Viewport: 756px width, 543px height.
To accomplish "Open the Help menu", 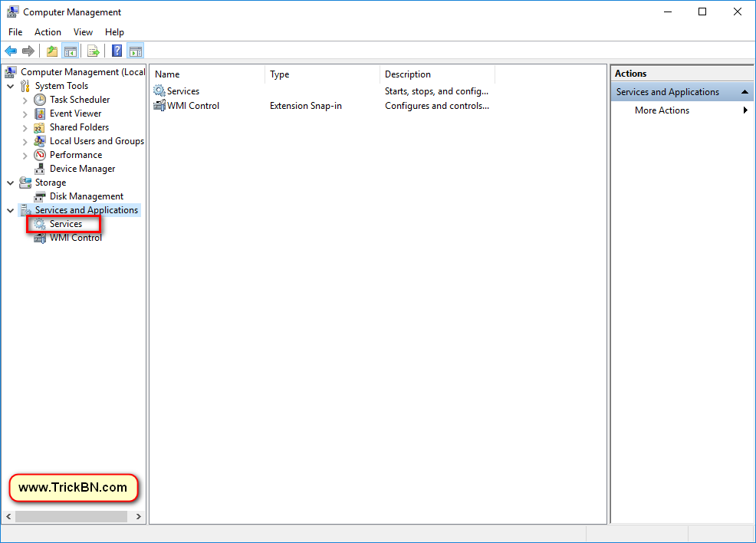I will click(114, 31).
